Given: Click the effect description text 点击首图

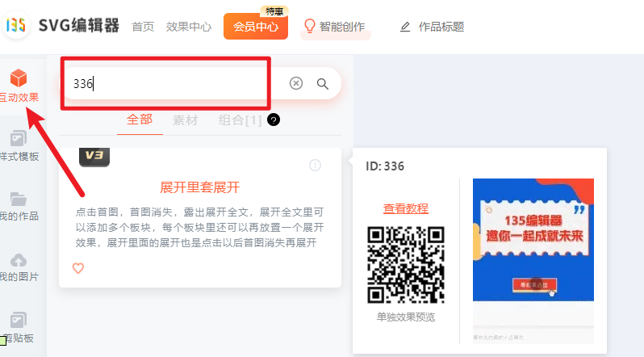Looking at the screenshot, I should coord(199,228).
